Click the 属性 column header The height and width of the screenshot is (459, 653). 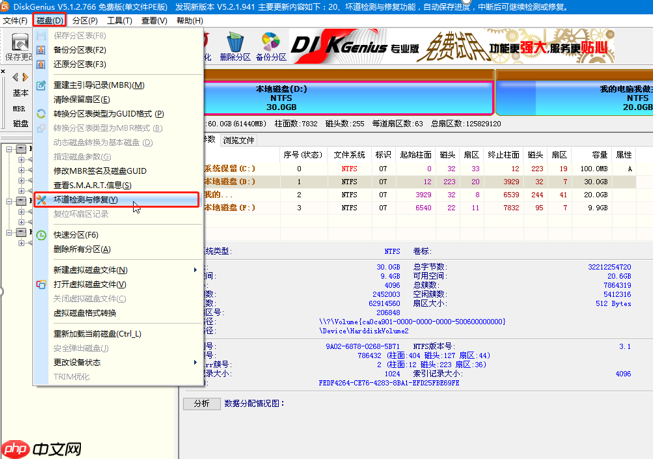[x=623, y=155]
